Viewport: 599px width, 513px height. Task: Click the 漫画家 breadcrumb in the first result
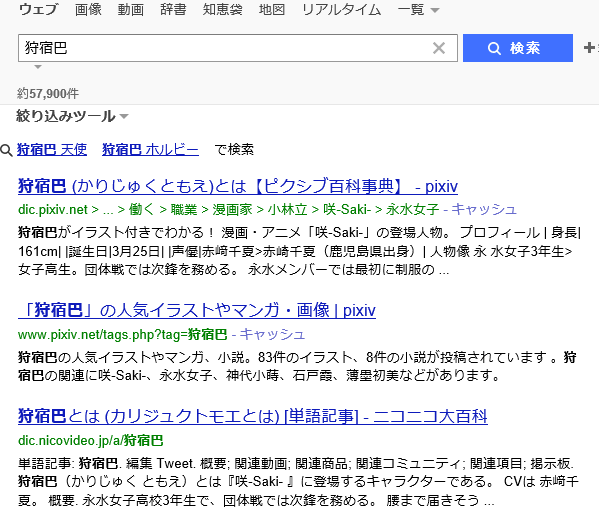click(x=232, y=209)
